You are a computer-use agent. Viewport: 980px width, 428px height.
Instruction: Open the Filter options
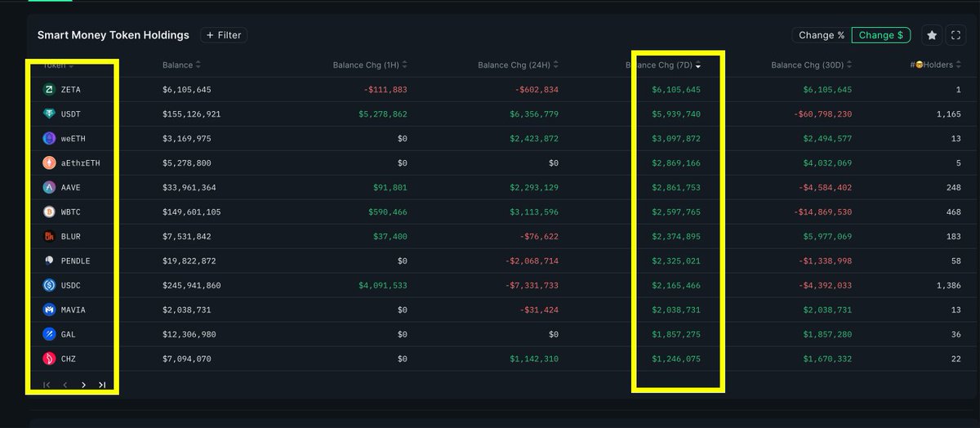(x=224, y=35)
